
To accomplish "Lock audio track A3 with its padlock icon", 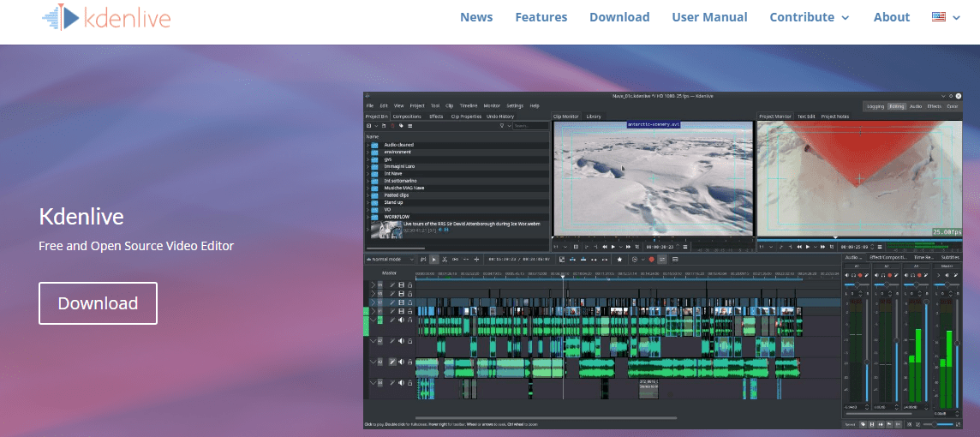I will tap(410, 362).
